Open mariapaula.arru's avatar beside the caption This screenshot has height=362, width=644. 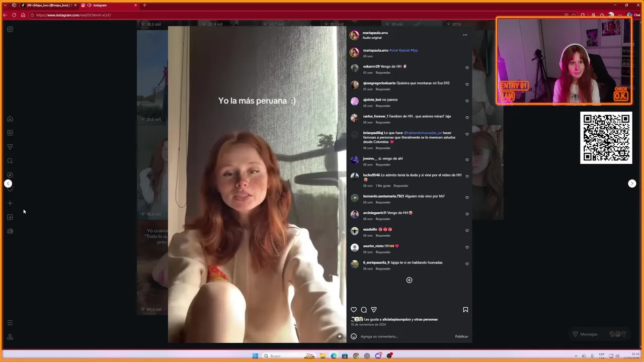point(355,52)
